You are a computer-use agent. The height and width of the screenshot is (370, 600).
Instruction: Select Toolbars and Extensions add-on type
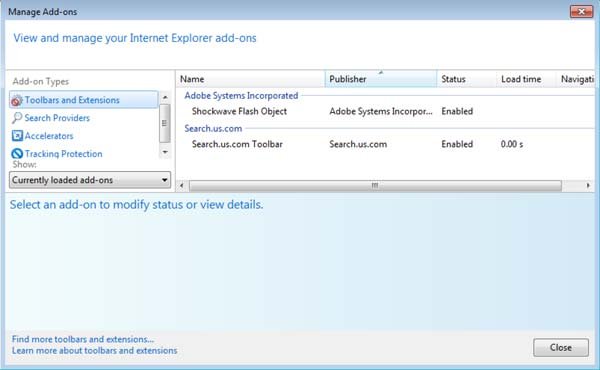83,100
